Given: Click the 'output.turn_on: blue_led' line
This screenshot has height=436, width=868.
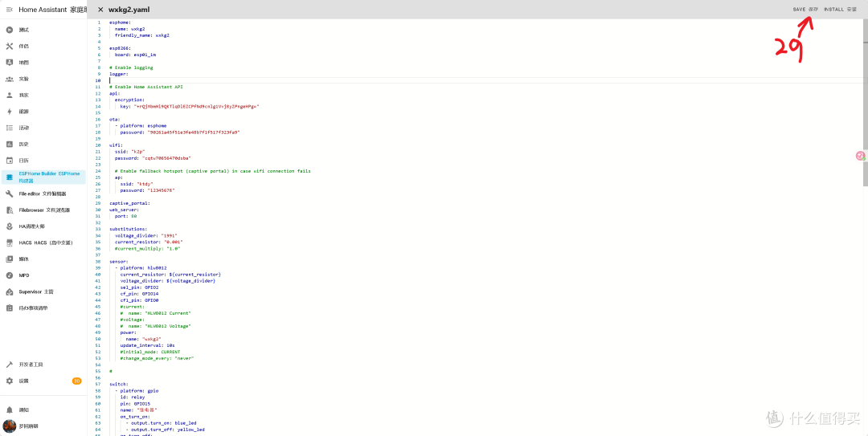Looking at the screenshot, I should click(161, 423).
